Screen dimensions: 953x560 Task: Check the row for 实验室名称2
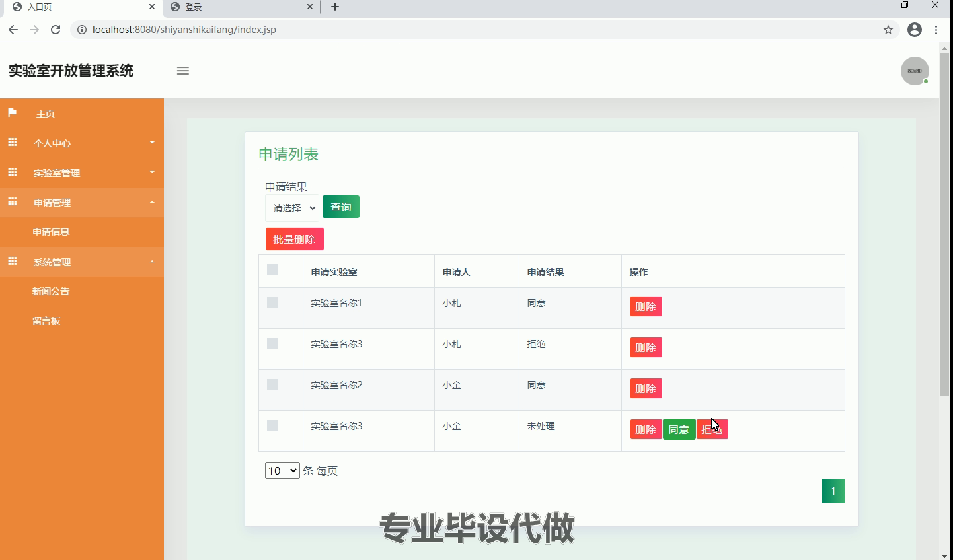(272, 384)
